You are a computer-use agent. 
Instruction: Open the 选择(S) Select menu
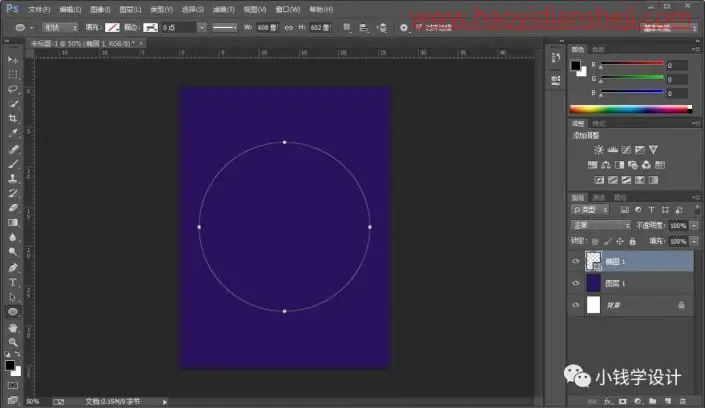click(192, 9)
